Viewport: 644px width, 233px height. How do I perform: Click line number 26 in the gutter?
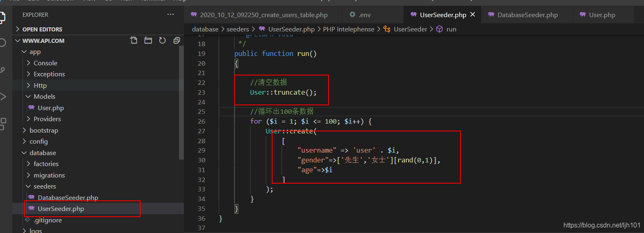201,121
